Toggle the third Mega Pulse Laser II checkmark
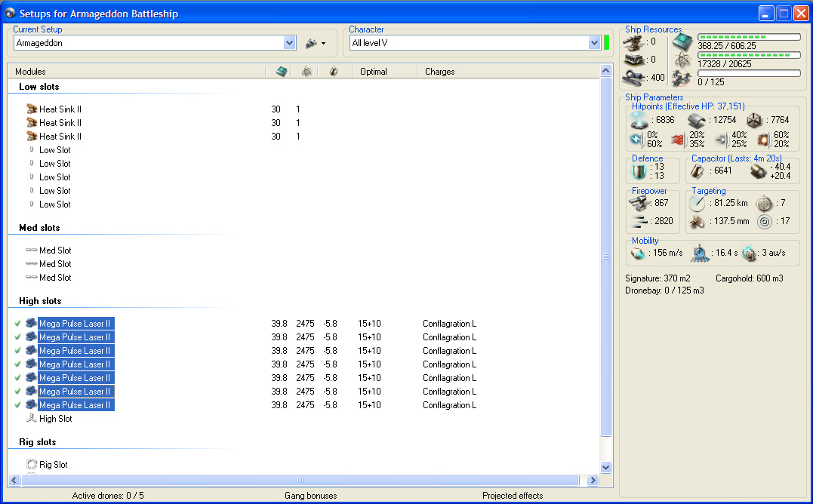 (17, 351)
